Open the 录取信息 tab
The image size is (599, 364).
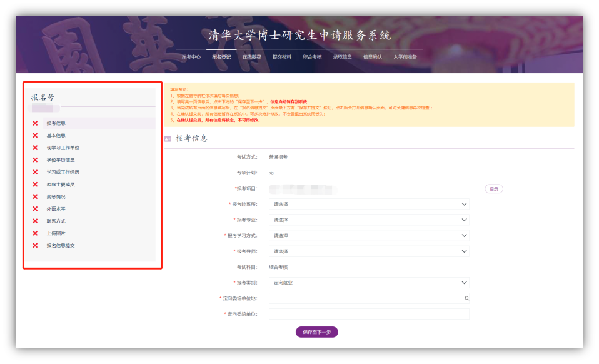coord(342,57)
